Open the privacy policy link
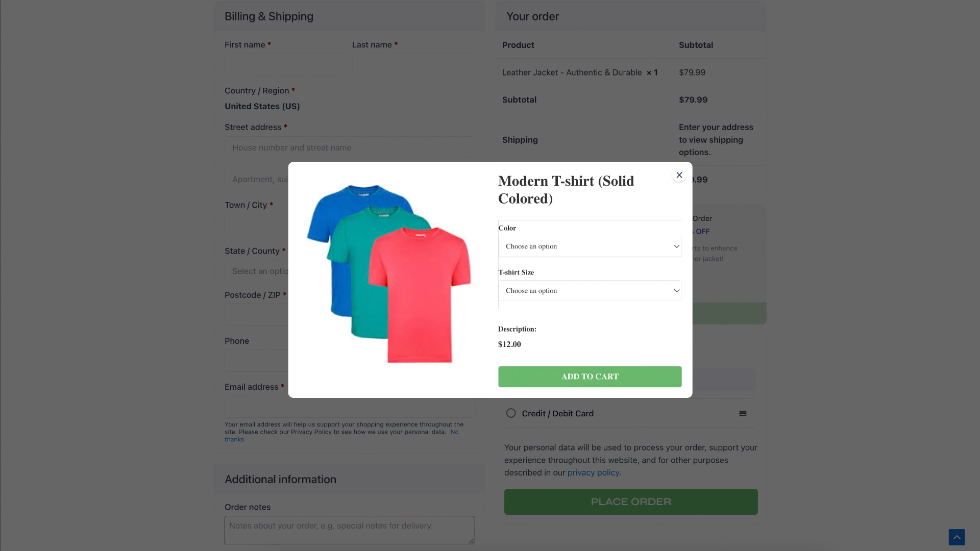This screenshot has width=980, height=551. [593, 472]
